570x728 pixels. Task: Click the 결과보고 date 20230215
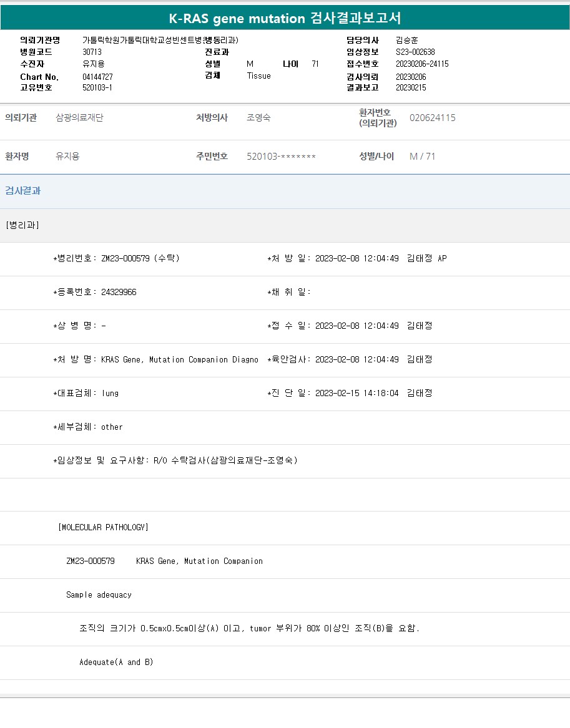tap(411, 88)
